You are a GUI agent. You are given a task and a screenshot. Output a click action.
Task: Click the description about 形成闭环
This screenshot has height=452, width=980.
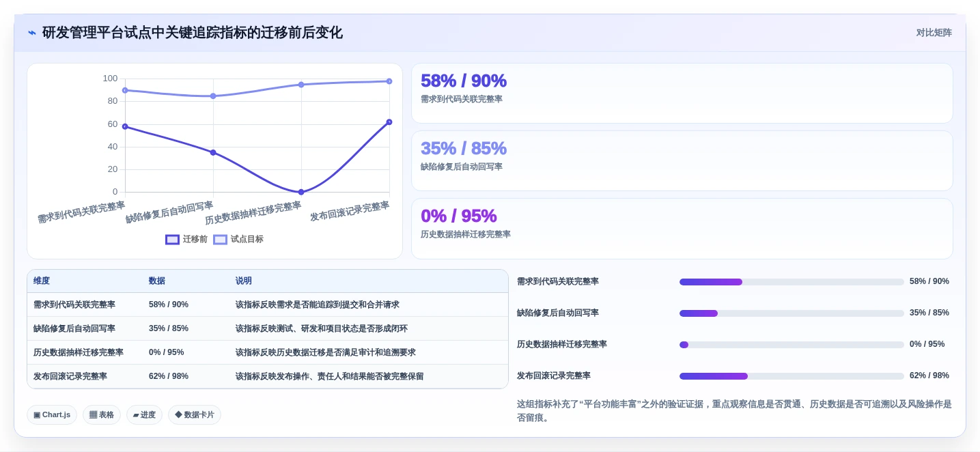(x=322, y=329)
